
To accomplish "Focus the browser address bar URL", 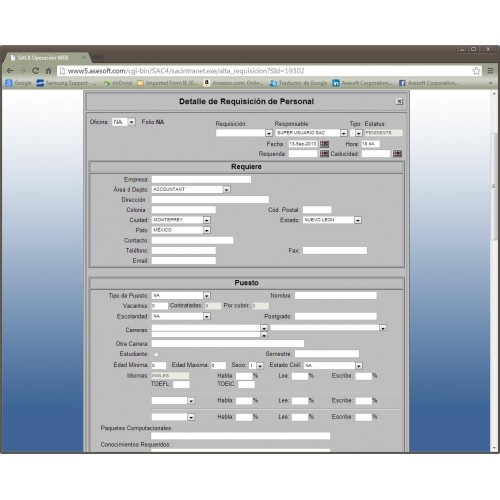I will click(186, 71).
